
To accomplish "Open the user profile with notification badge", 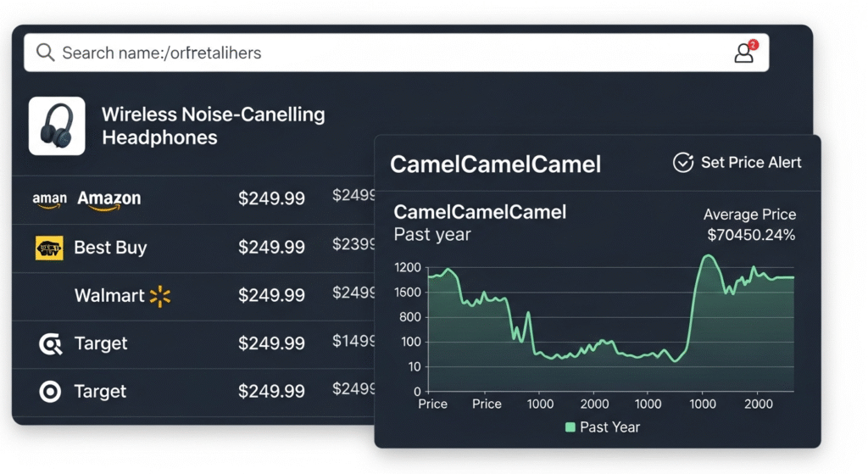I will coord(744,53).
